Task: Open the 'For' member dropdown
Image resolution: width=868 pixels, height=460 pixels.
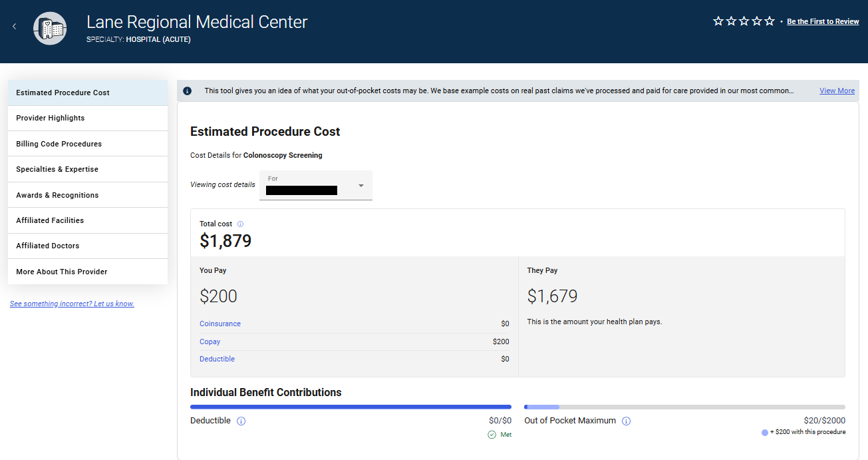Action: click(x=315, y=185)
